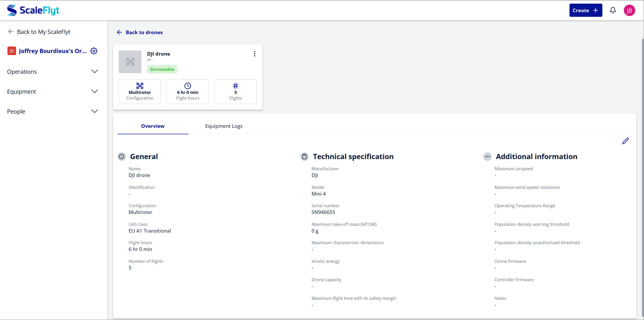Click the Additional information ellipsis icon
Screen dimensions: 644x320
(x=488, y=157)
